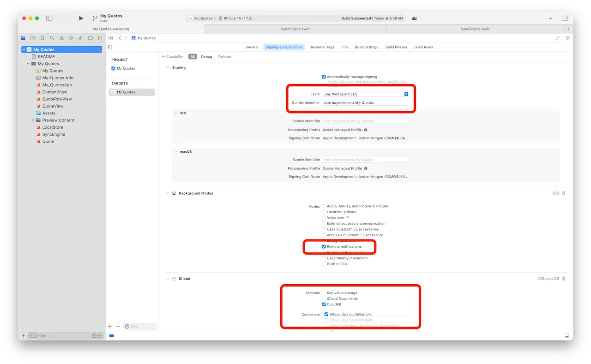
Task: Open the Source Control navigator icon
Action: click(33, 38)
